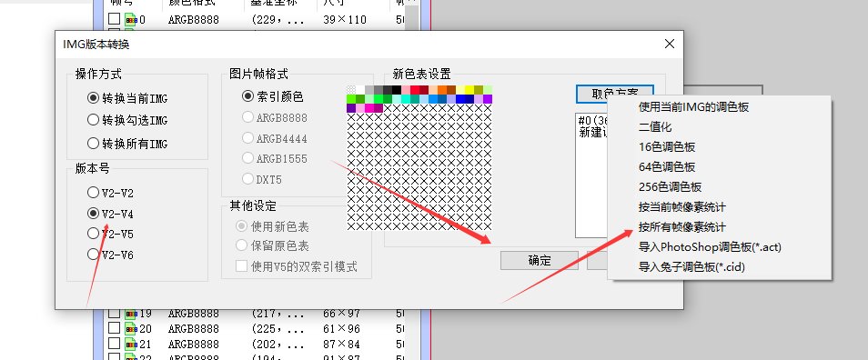Pick the light gray palette swatch
Image resolution: width=868 pixels, height=360 pixels.
[x=369, y=90]
